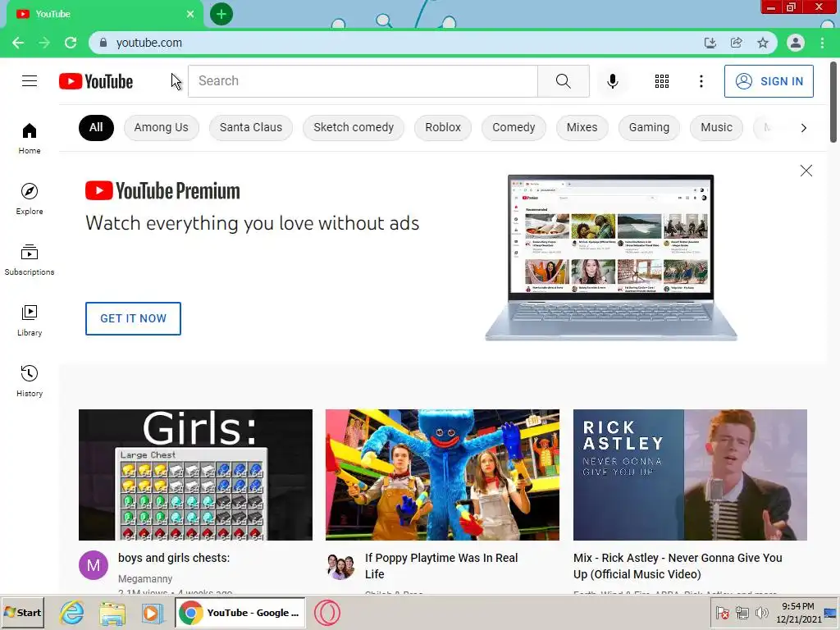Dismiss the YouTube Premium banner
The width and height of the screenshot is (840, 630).
[x=806, y=171]
